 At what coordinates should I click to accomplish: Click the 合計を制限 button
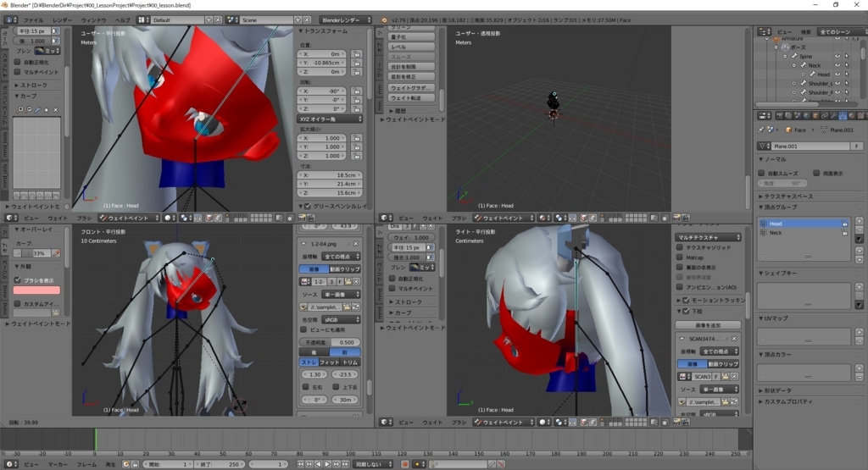point(411,67)
